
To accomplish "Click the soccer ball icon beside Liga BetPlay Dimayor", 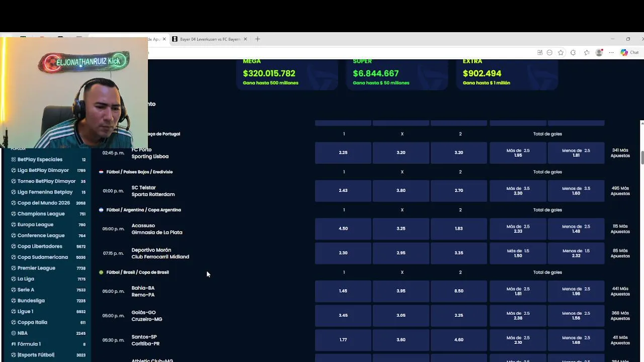I will point(14,170).
